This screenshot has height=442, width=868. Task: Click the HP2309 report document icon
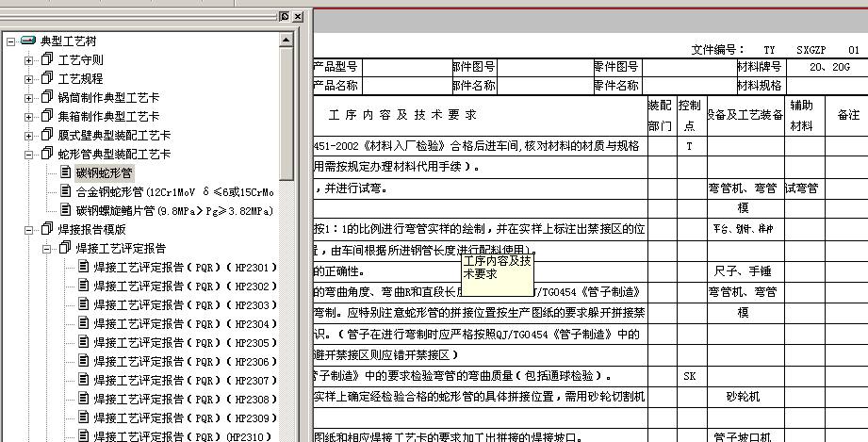click(x=84, y=417)
